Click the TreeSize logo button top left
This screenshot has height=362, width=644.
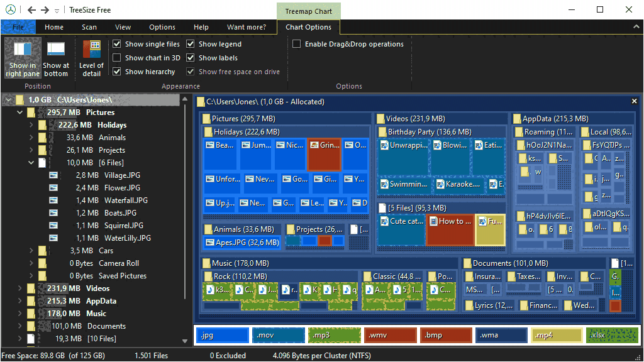[x=9, y=9]
